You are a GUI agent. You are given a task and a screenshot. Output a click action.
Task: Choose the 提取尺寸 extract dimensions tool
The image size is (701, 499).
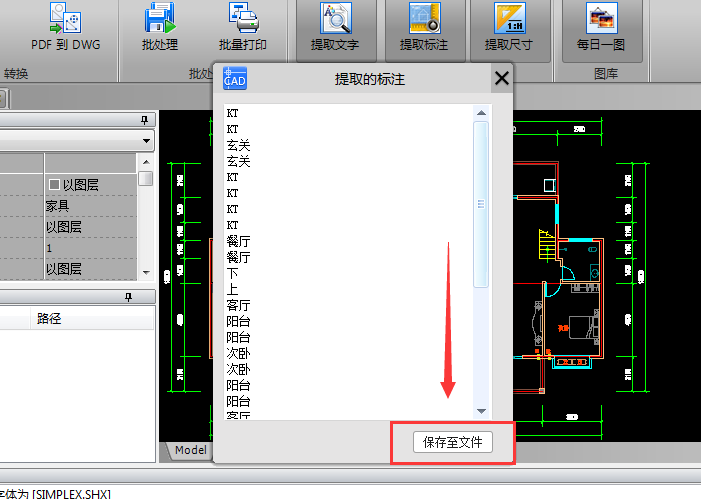509,20
